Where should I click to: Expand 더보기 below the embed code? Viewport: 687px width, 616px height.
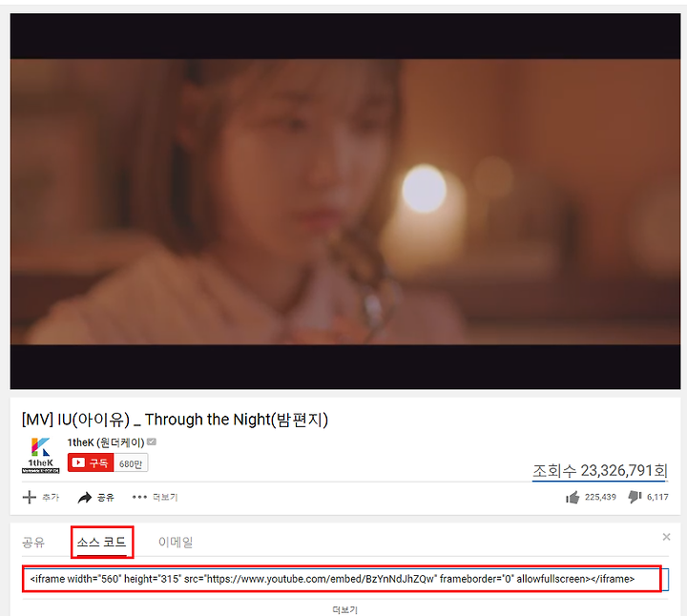[344, 610]
